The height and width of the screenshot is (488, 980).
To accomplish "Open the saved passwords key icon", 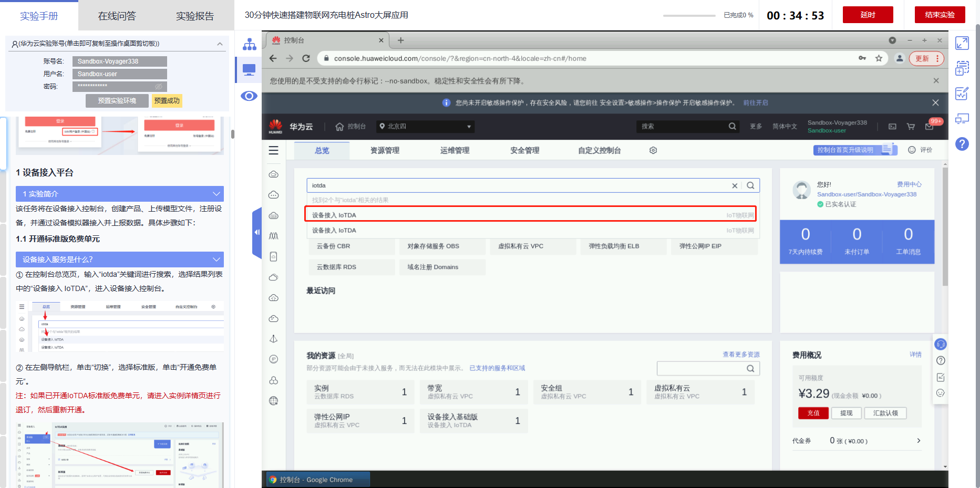I will pos(862,58).
